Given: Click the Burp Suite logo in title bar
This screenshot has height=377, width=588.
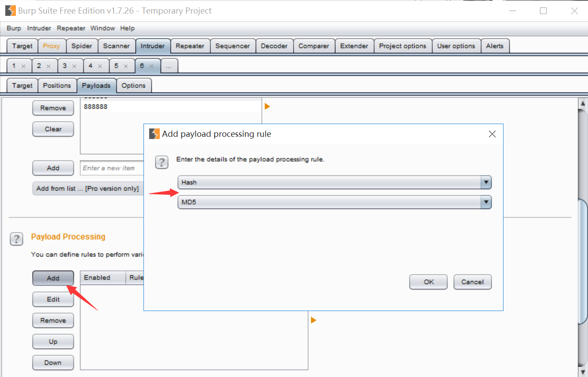Looking at the screenshot, I should pyautogui.click(x=11, y=11).
